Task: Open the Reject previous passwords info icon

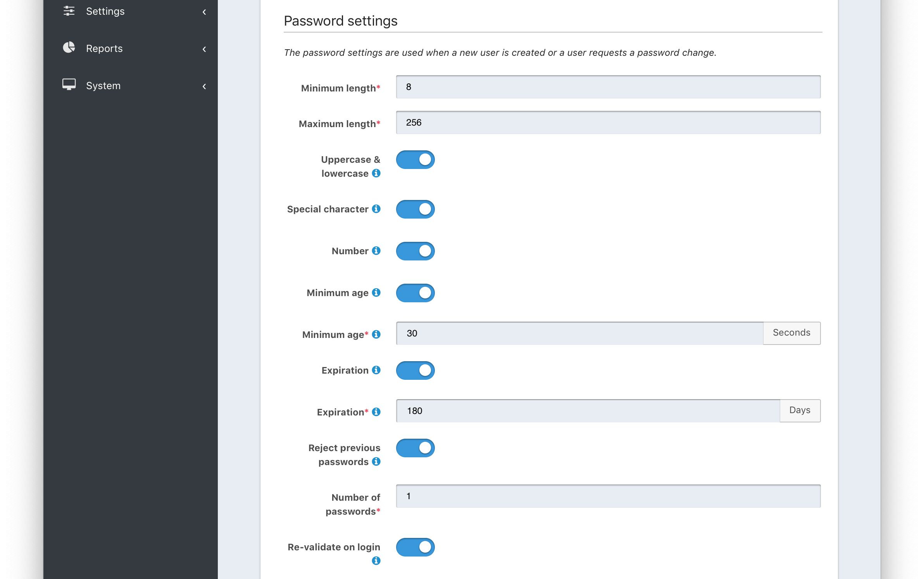Action: click(x=376, y=462)
